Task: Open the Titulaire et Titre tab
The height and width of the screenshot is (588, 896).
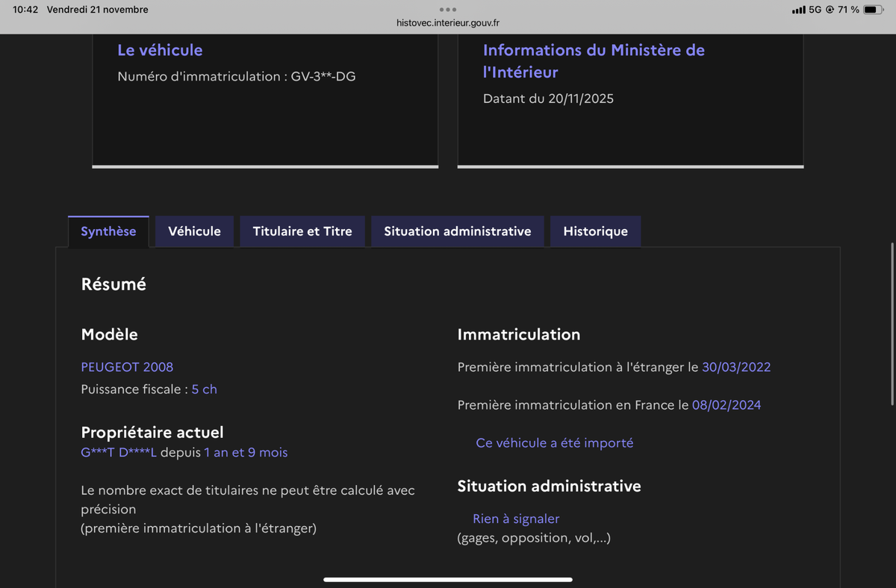Action: 302,231
